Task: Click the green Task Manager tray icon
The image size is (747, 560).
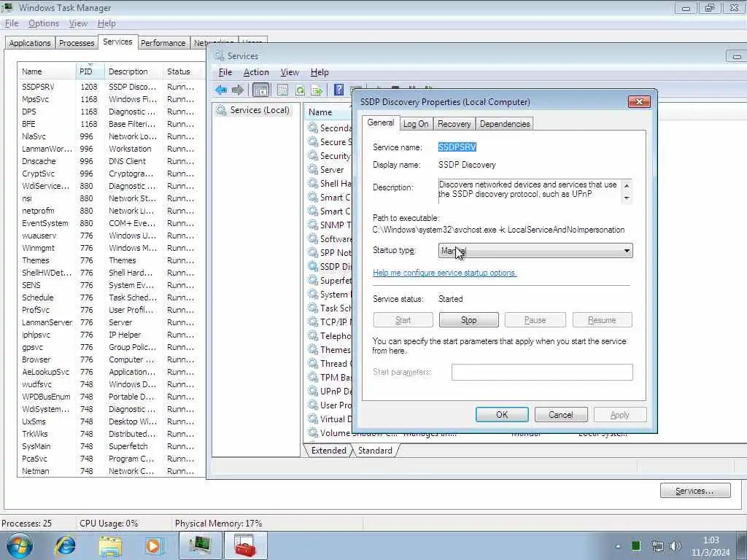Action: click(x=636, y=546)
